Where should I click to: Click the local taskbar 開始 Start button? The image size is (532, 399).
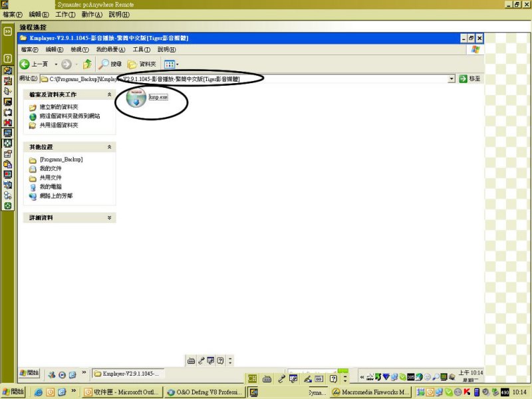tap(13, 392)
